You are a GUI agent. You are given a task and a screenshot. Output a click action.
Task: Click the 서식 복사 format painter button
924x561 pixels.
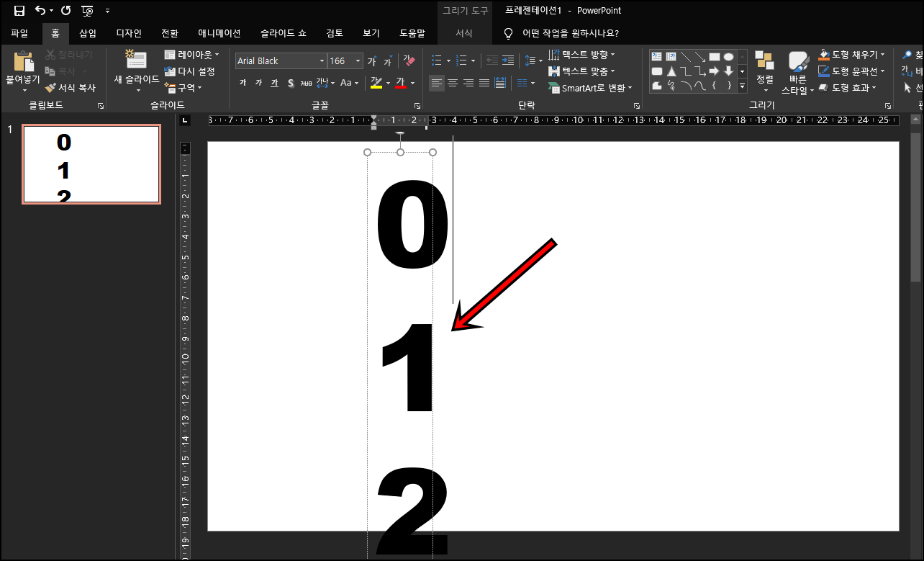click(71, 88)
